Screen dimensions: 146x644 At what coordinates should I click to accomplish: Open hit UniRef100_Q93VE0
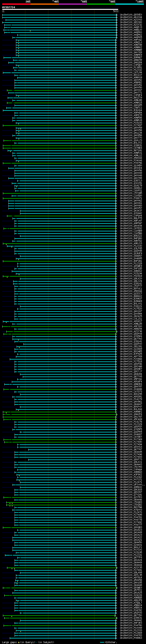point(131,15)
